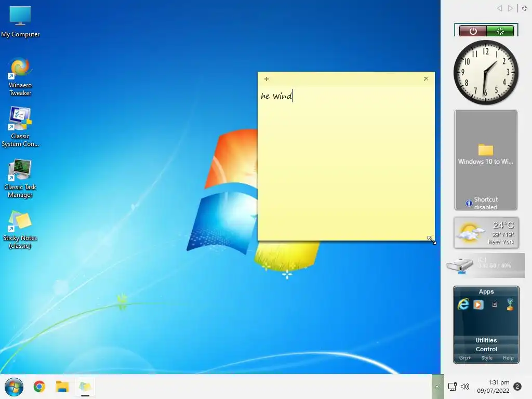532x399 pixels.
Task: Add gadgets with the sidebar plus icon
Action: point(525,8)
